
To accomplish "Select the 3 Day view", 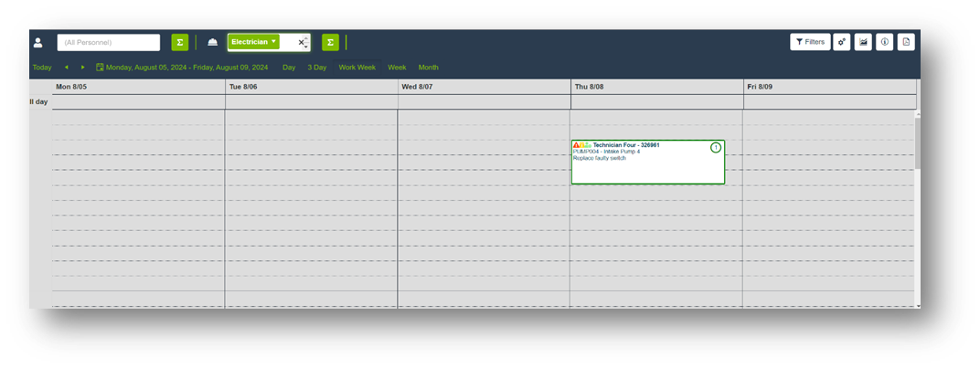I will [x=316, y=68].
